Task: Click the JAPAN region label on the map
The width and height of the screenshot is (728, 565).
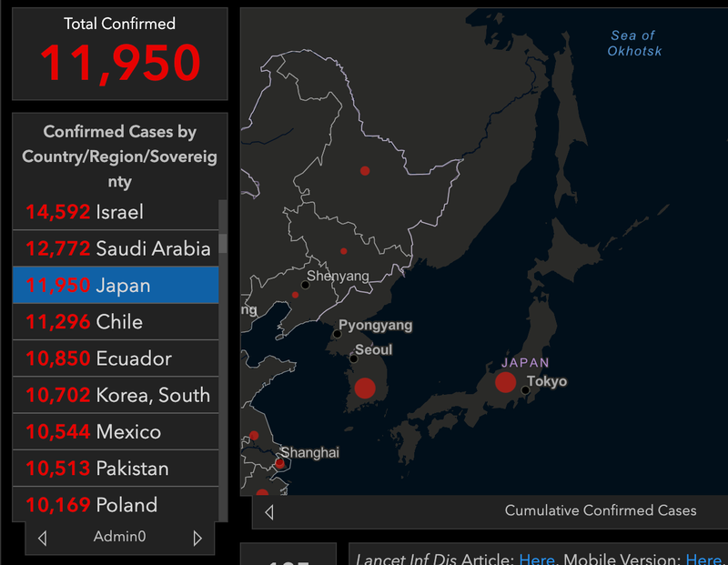Action: coord(524,362)
